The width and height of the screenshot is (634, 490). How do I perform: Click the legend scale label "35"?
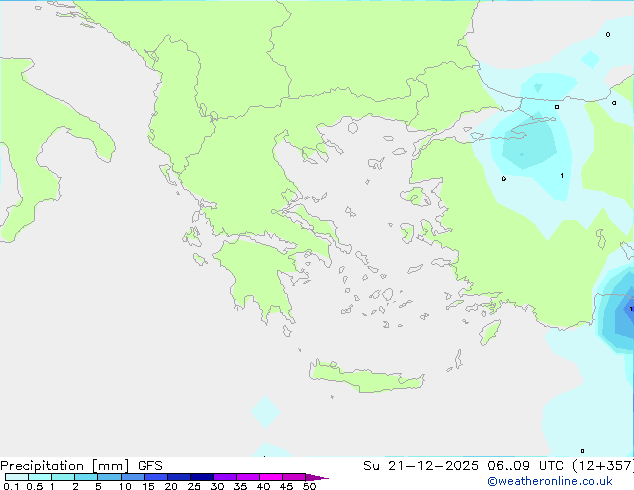240,486
